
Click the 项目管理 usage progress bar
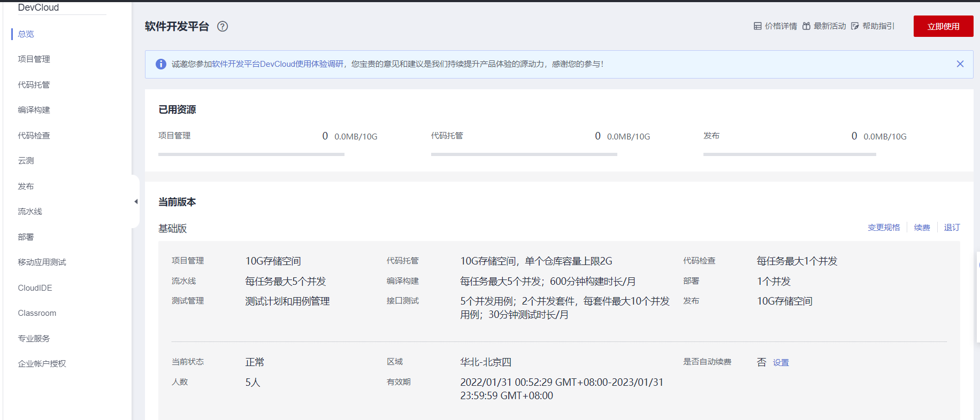251,154
